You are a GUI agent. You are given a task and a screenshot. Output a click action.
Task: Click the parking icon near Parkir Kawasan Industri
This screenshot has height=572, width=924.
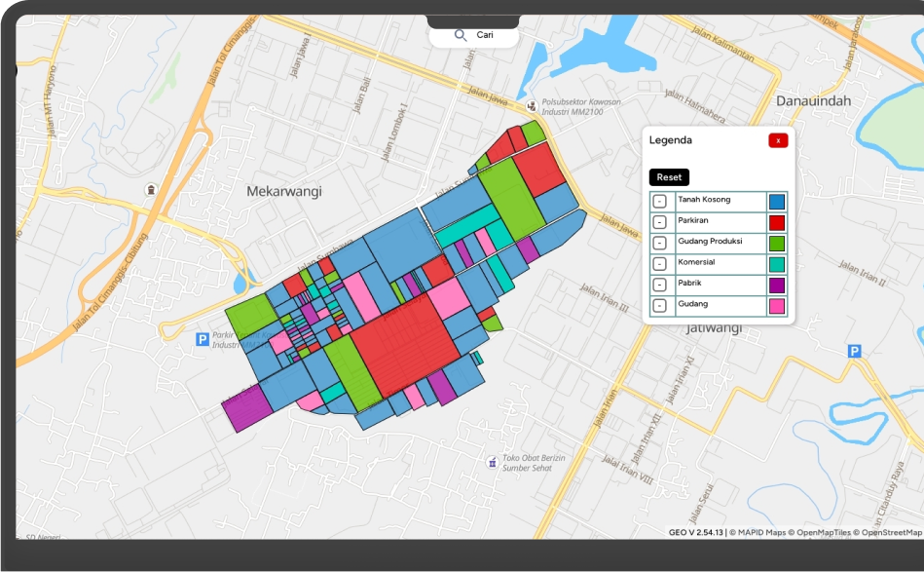tap(203, 339)
